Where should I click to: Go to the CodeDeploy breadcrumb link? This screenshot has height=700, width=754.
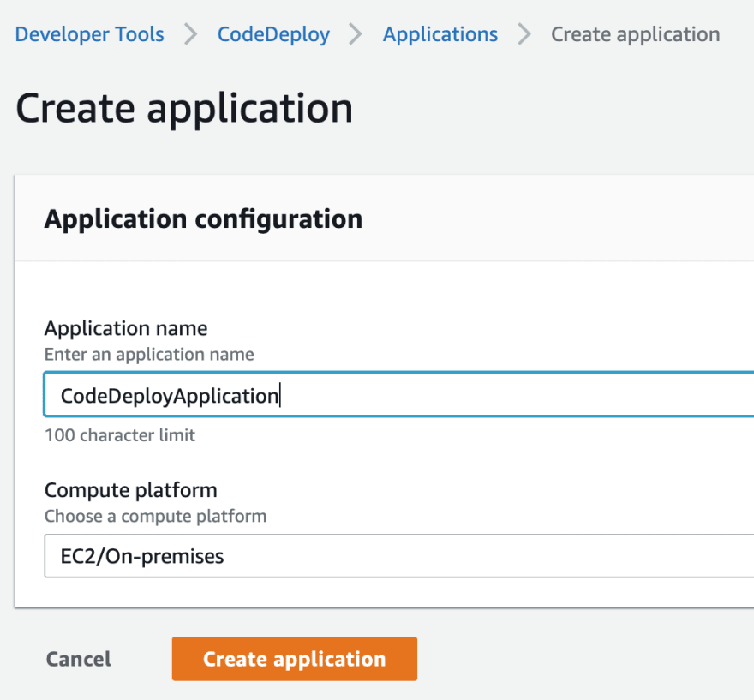click(x=273, y=34)
